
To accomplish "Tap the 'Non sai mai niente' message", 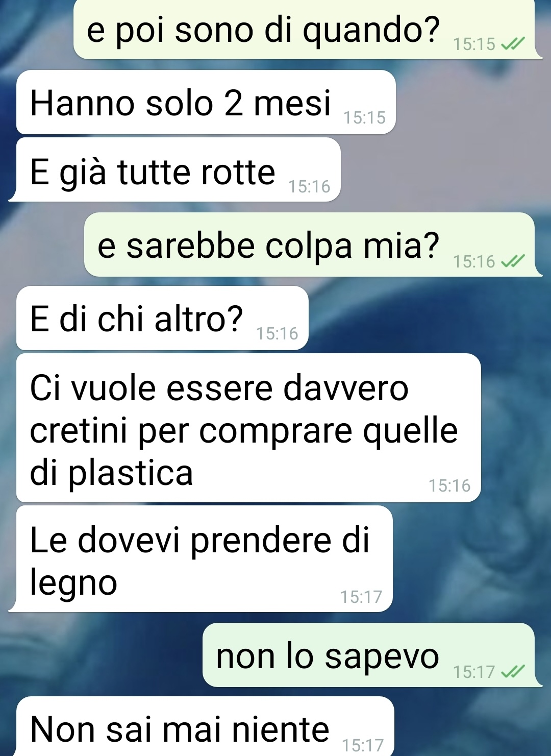I will pos(205,726).
